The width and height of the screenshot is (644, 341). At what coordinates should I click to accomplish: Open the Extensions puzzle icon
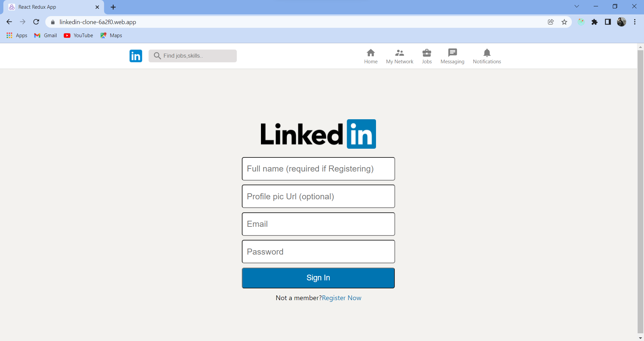pyautogui.click(x=595, y=22)
